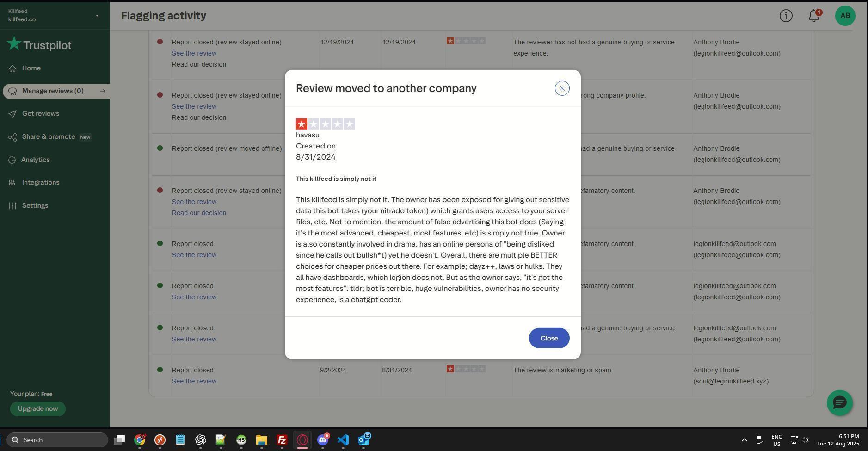Click the Manage reviews speech bubble icon
The image size is (868, 451).
12,91
